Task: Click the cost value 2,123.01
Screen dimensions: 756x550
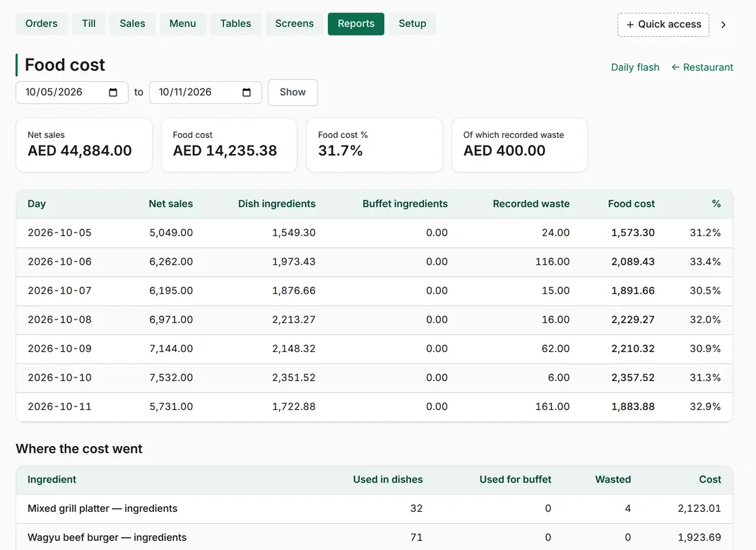Action: pyautogui.click(x=699, y=509)
